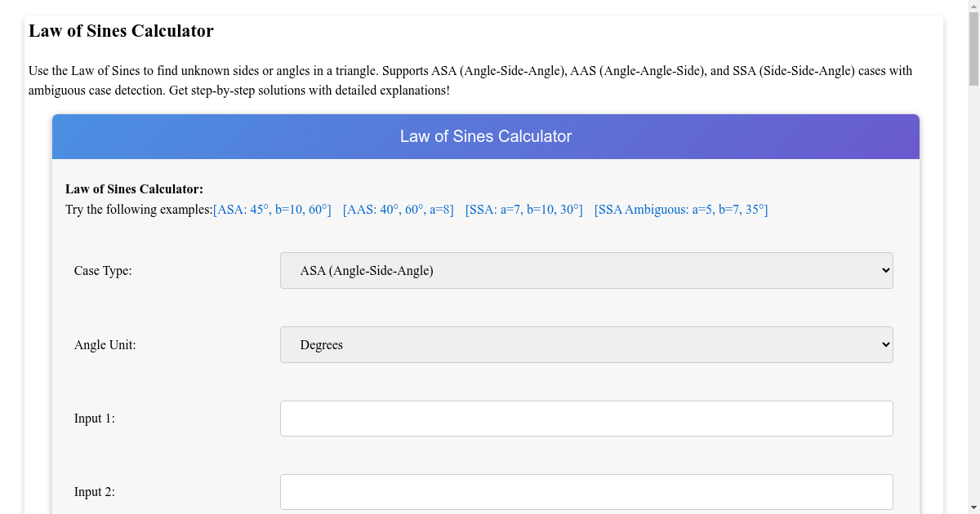980x514 pixels.
Task: Click the Angle Unit label
Action: click(105, 344)
